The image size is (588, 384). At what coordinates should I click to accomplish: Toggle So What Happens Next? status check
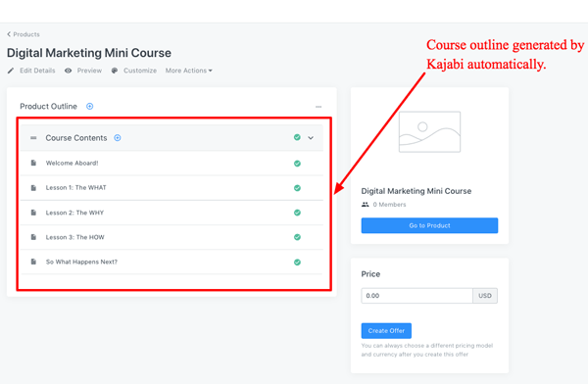297,263
